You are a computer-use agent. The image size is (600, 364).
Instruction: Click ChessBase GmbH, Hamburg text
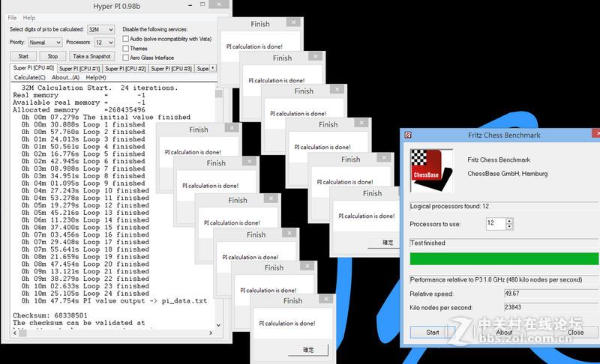click(508, 174)
